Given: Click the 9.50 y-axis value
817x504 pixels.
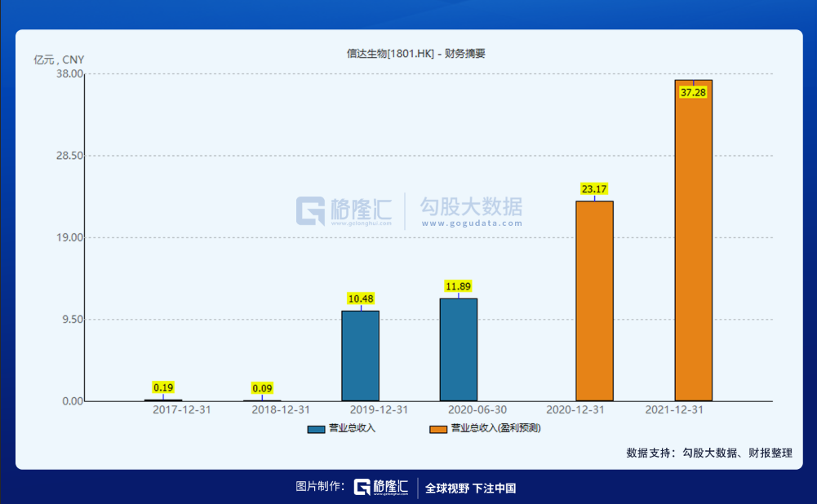Looking at the screenshot, I should [x=73, y=319].
